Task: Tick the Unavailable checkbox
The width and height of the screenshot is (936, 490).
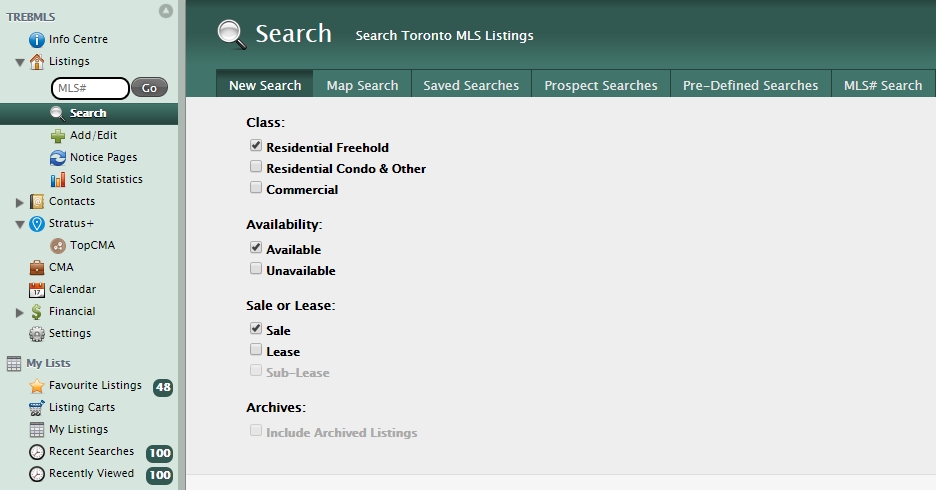Action: pos(257,270)
